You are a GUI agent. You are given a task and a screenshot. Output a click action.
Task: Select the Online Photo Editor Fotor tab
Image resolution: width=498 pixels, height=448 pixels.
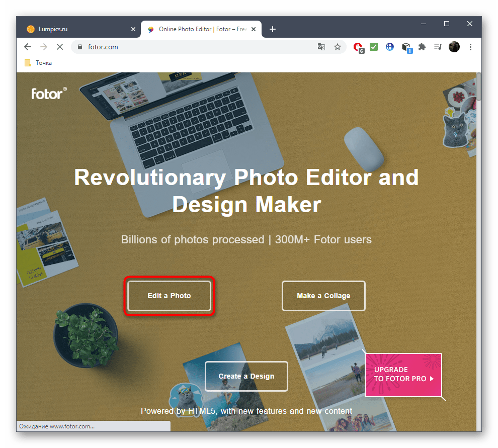coord(201,29)
